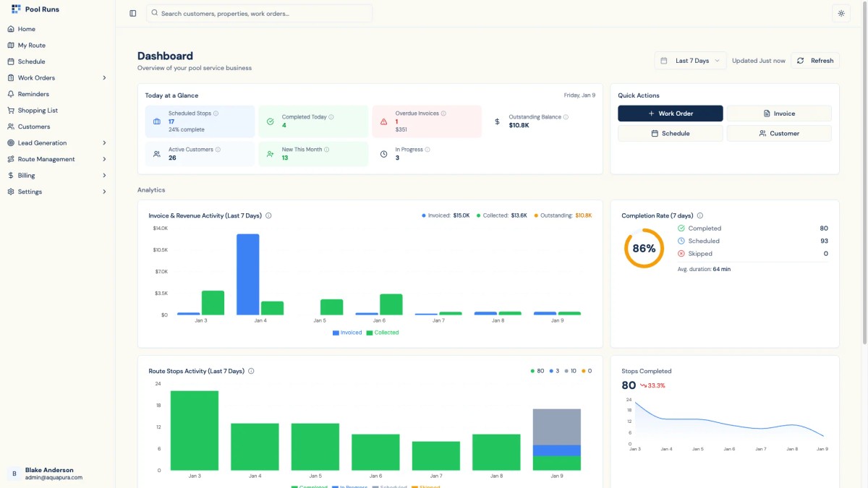Click the "Friday, Jan 9" date text
Image resolution: width=868 pixels, height=488 pixels.
pyautogui.click(x=579, y=95)
